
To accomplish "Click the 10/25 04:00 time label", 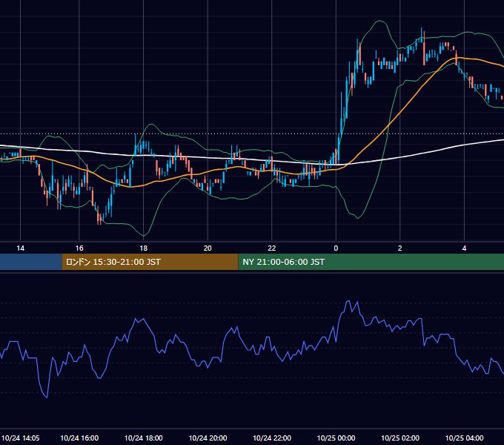I will coord(464,438).
